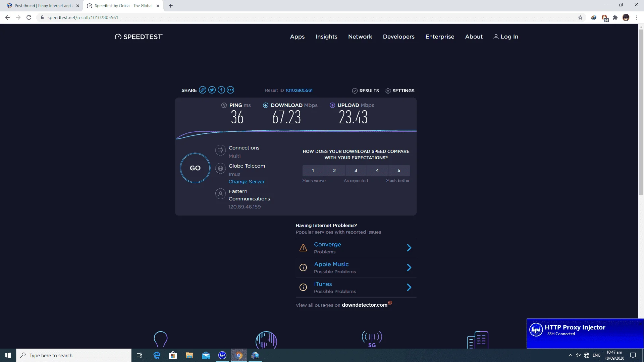
Task: Click the Globe Telecom server globe icon
Action: (x=220, y=168)
